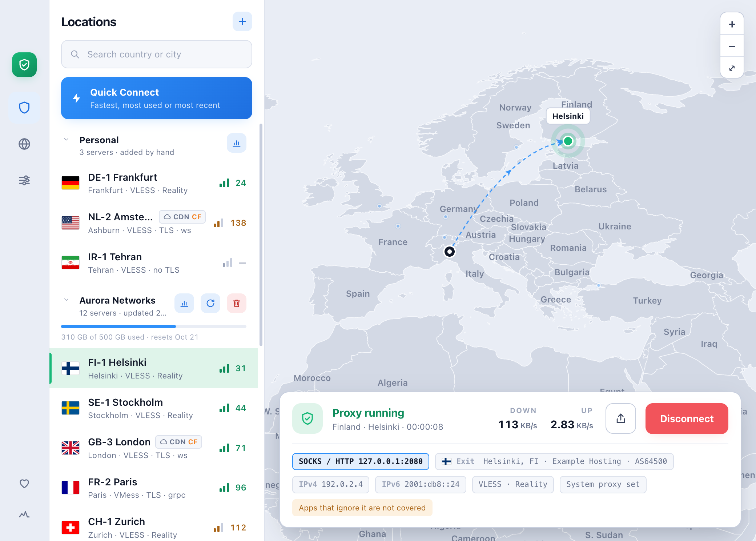Viewport: 756px width, 541px height.
Task: Open the activity graph sidebar icon
Action: tap(24, 514)
